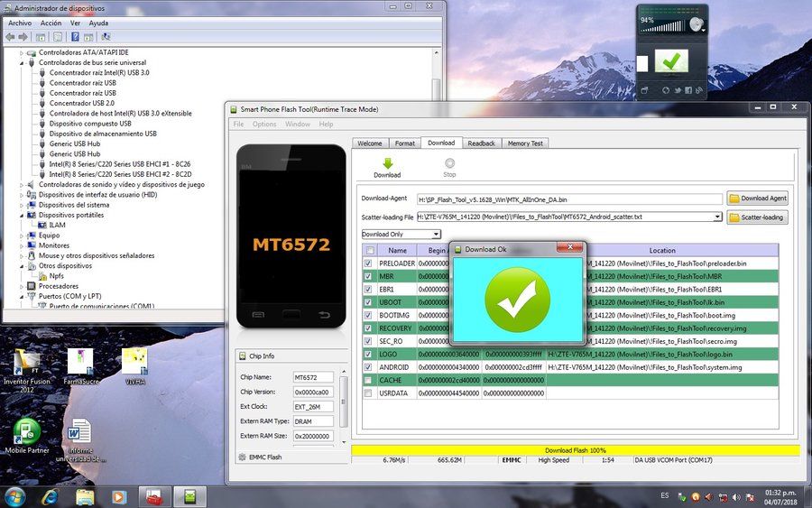The width and height of the screenshot is (812, 508).
Task: Click the volume speaker icon in system tray
Action: (736, 497)
